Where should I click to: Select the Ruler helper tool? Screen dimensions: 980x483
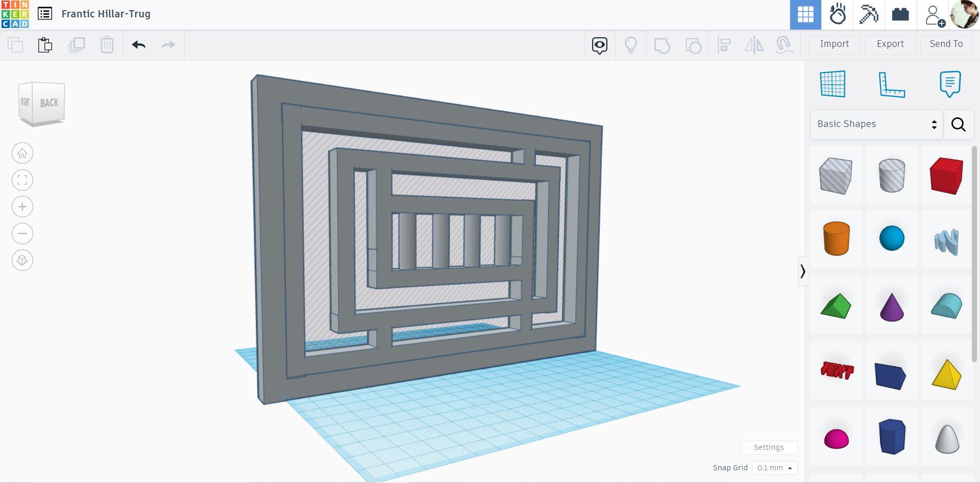click(x=892, y=84)
